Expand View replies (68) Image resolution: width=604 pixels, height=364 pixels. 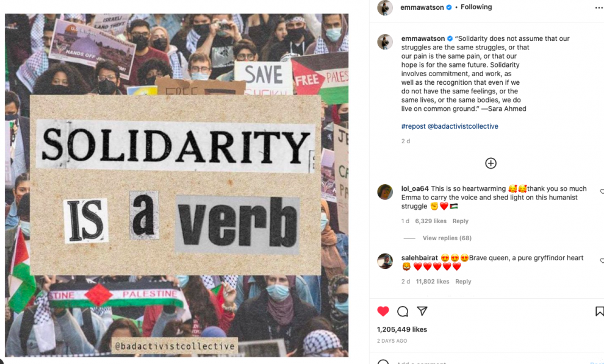[x=447, y=238]
